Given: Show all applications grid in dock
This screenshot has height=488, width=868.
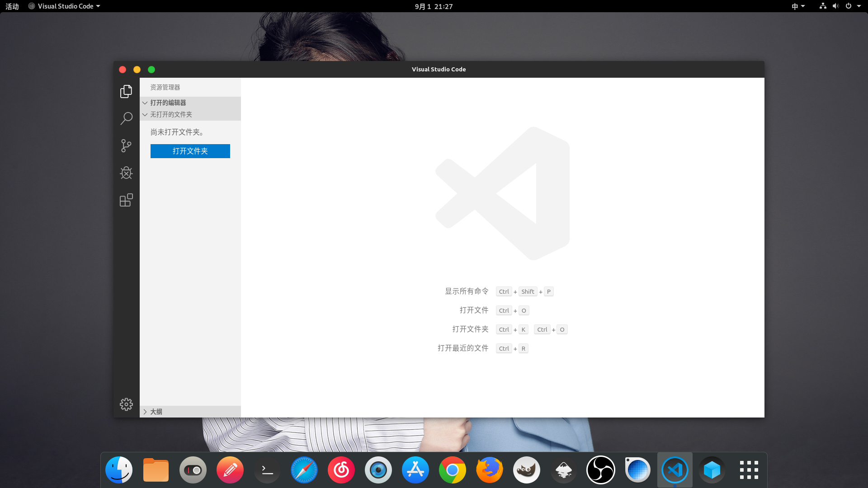Looking at the screenshot, I should [749, 470].
